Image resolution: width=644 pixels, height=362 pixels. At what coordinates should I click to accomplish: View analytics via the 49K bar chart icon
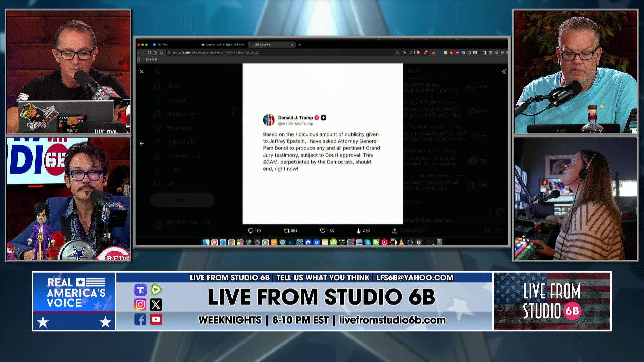pos(363,231)
